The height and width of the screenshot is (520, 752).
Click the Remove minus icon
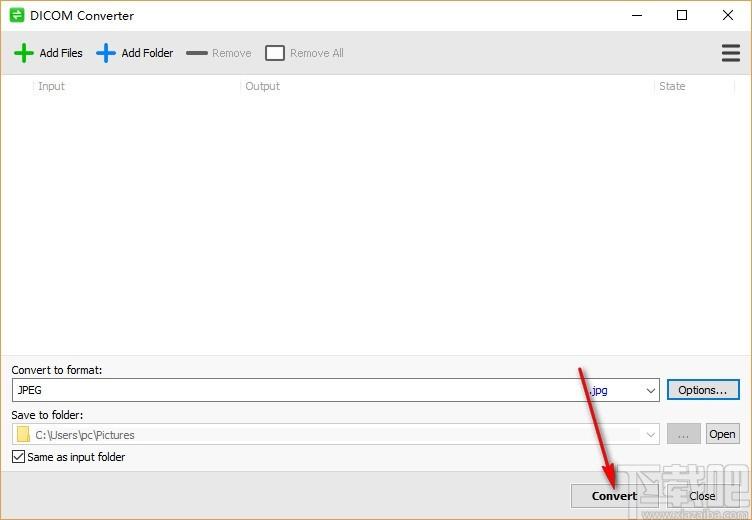click(x=197, y=53)
